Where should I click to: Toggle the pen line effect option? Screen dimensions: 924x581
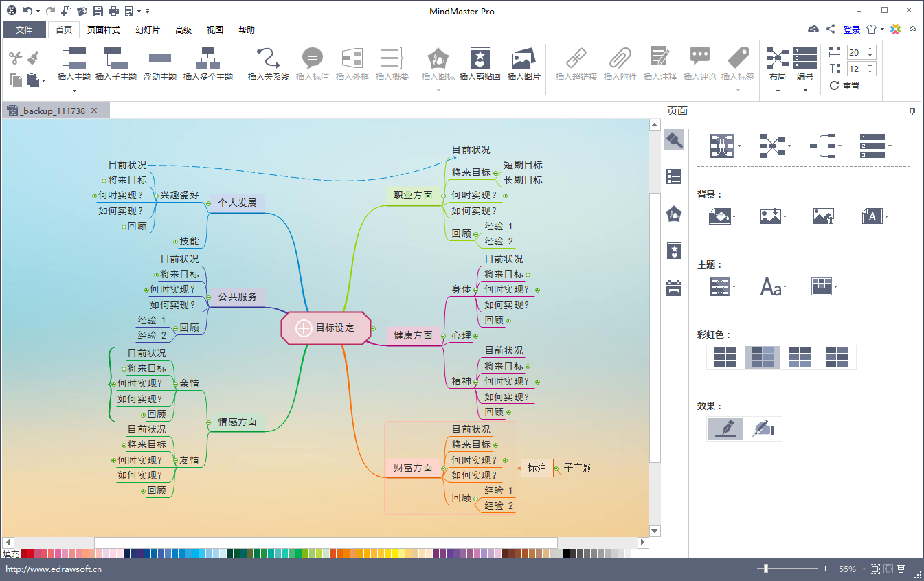(x=726, y=429)
